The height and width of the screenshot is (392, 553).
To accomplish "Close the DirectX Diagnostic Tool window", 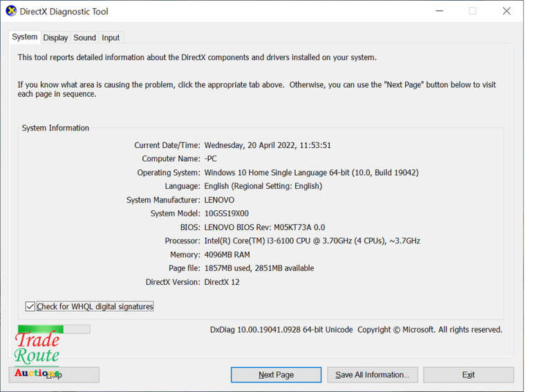I will coord(507,11).
